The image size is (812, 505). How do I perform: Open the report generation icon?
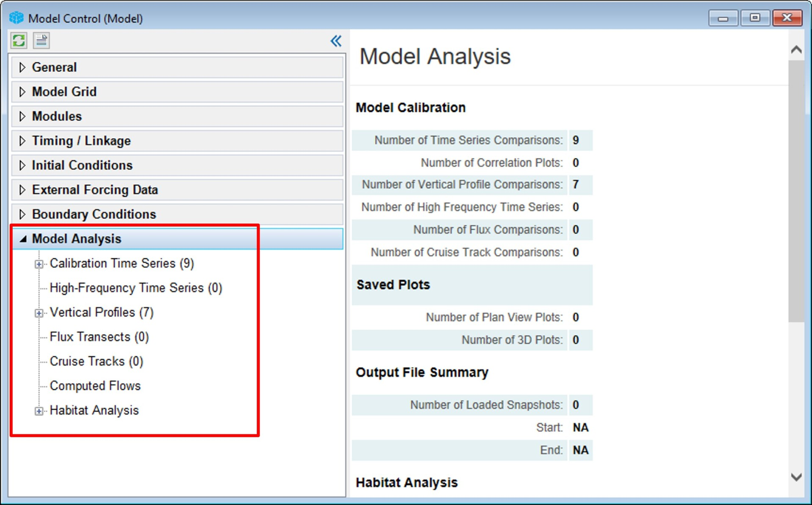pyautogui.click(x=41, y=41)
